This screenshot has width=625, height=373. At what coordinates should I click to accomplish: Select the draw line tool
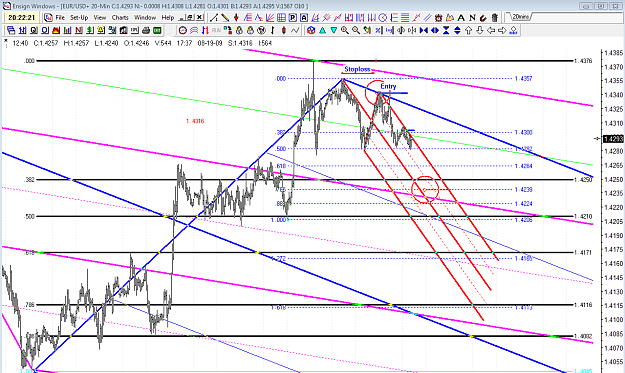pos(214,18)
